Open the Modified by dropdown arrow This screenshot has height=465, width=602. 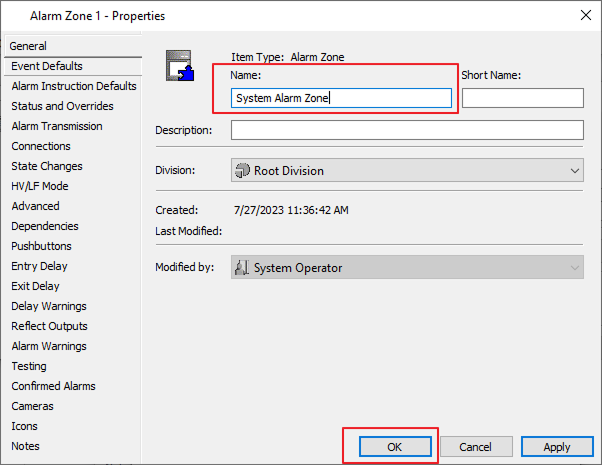(574, 268)
